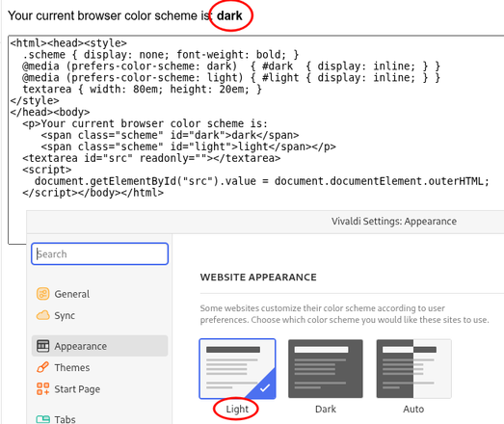The width and height of the screenshot is (504, 424).
Task: Click the Themes paintbrush icon
Action: point(42,367)
